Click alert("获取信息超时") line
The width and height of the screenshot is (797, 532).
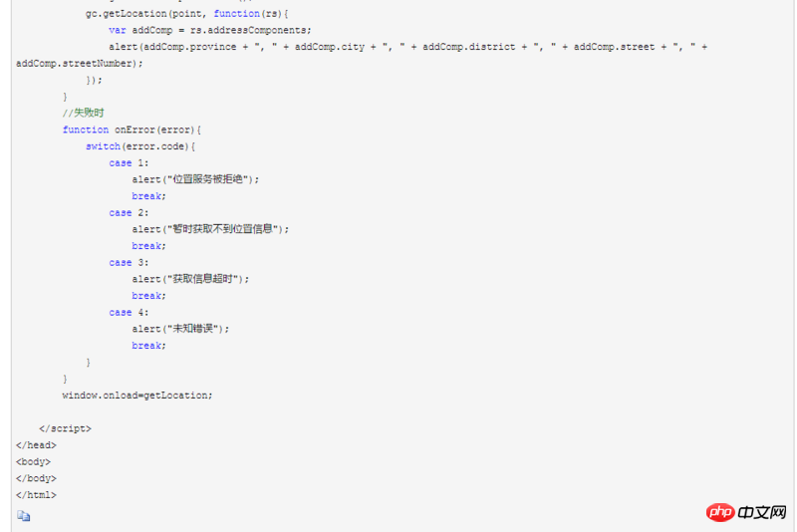pyautogui.click(x=190, y=279)
